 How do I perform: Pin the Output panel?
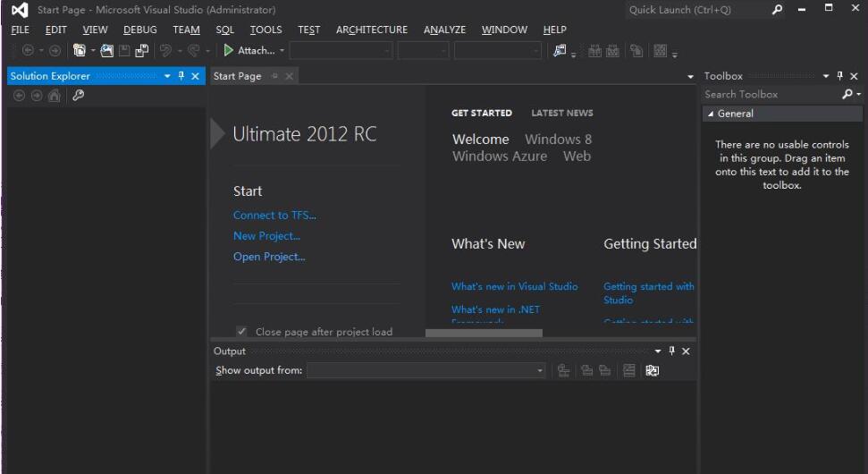coord(671,351)
